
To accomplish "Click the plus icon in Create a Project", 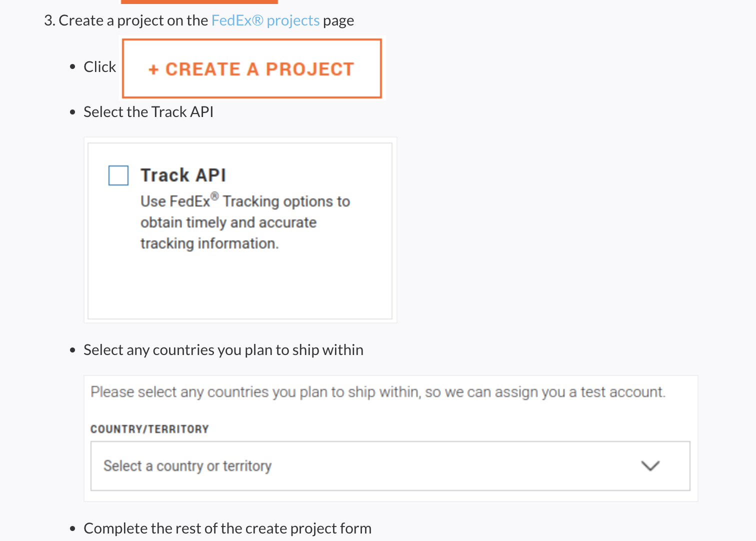I will click(153, 69).
